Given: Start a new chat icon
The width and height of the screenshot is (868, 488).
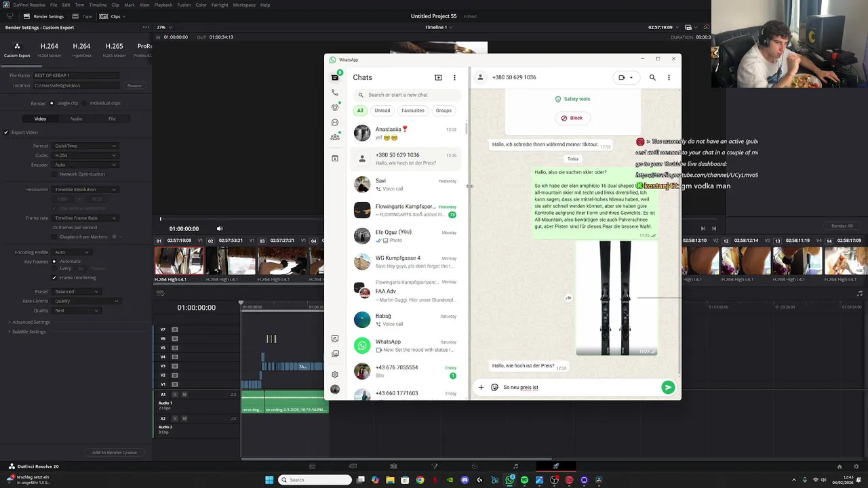Looking at the screenshot, I should 438,78.
